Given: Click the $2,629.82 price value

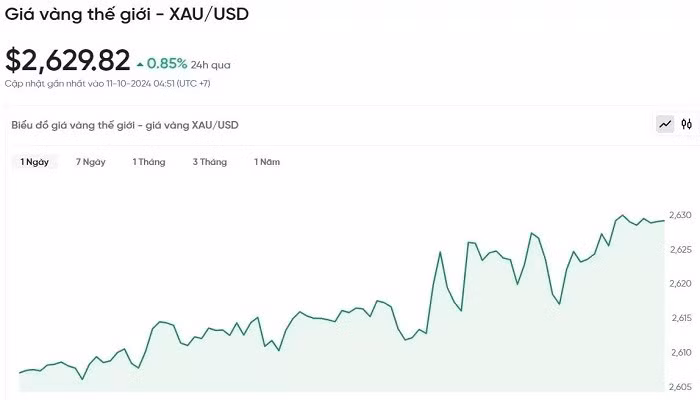Looking at the screenshot, I should 67,61.
